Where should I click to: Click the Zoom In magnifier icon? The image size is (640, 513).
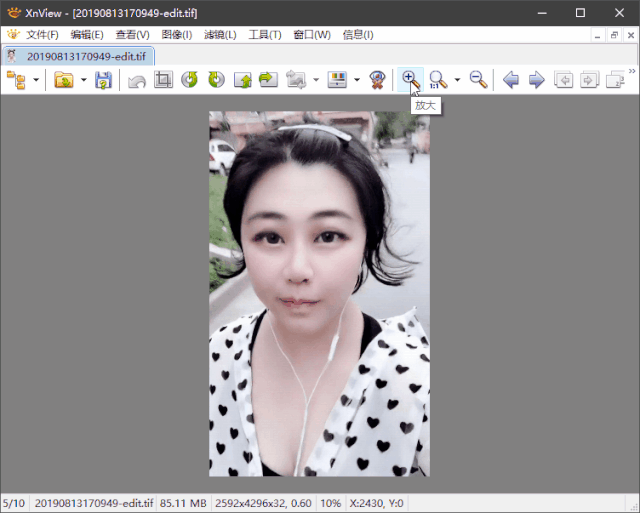click(409, 79)
